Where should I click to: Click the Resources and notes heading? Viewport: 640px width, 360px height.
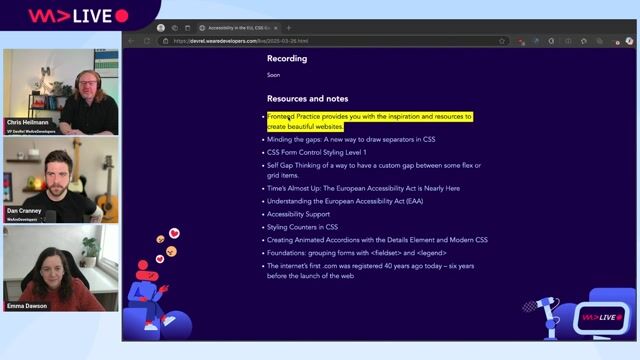point(307,99)
